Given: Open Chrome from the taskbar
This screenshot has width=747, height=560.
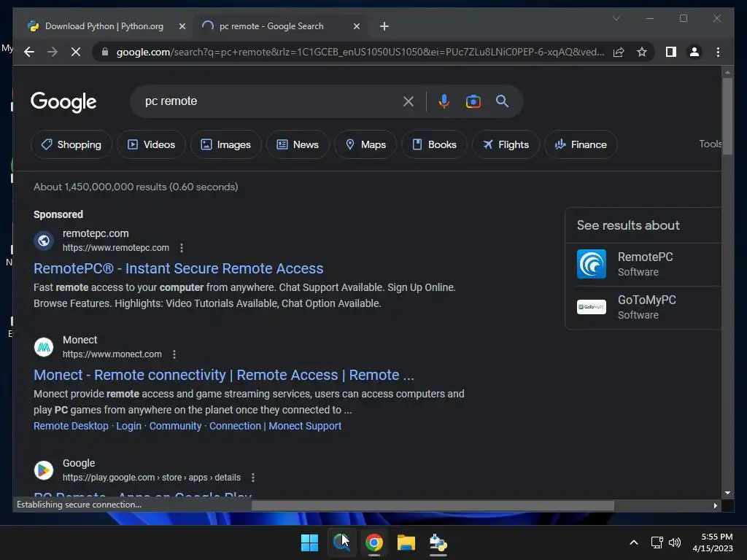Looking at the screenshot, I should pos(374,542).
